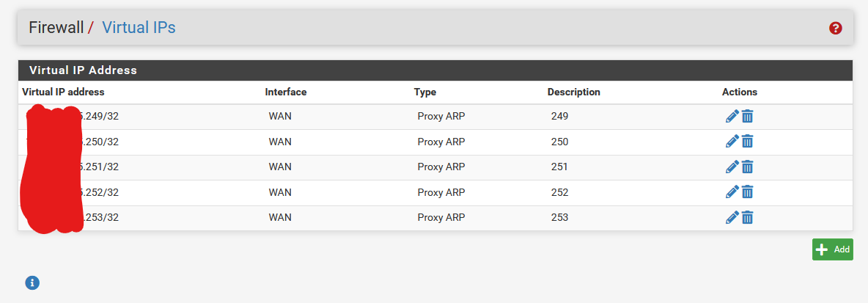Select the Description column header
The height and width of the screenshot is (303, 868).
[574, 92]
